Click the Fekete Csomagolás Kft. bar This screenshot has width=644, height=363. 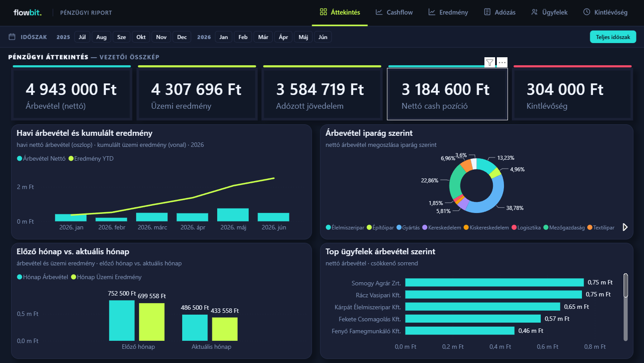click(x=473, y=319)
